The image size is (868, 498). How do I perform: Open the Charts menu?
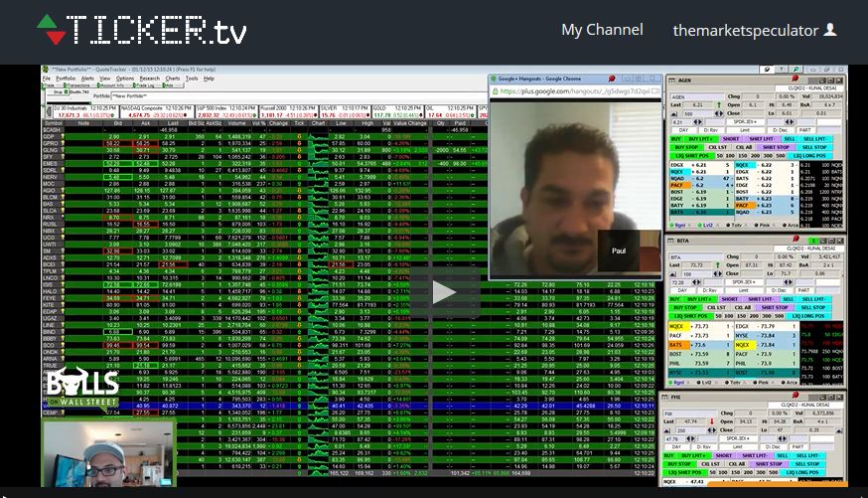[173, 79]
